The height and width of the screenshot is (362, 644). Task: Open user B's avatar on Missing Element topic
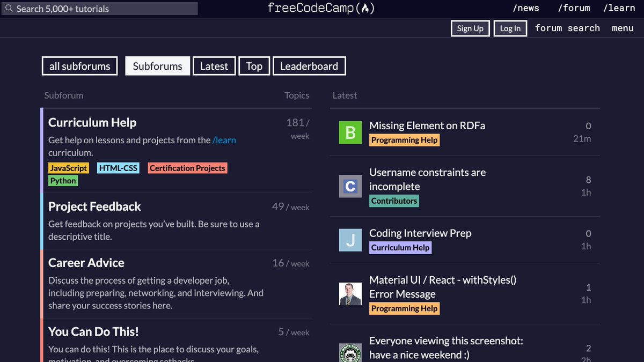click(350, 132)
